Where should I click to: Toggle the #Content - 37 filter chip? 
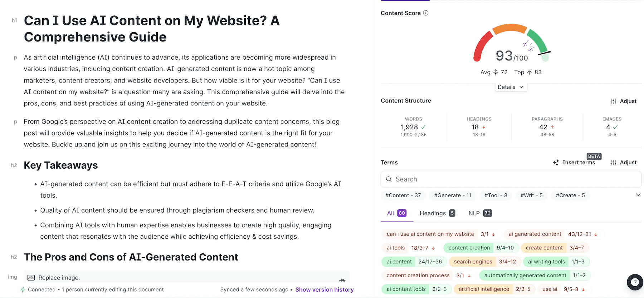pos(403,195)
